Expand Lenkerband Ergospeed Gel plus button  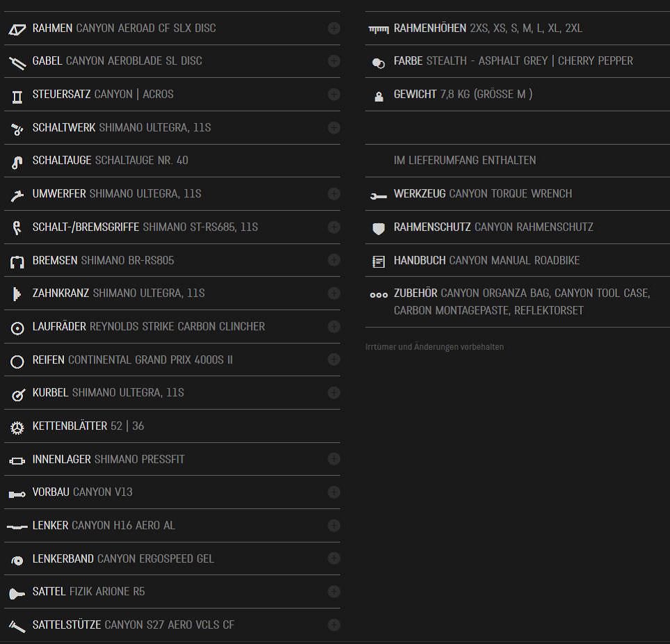(334, 558)
